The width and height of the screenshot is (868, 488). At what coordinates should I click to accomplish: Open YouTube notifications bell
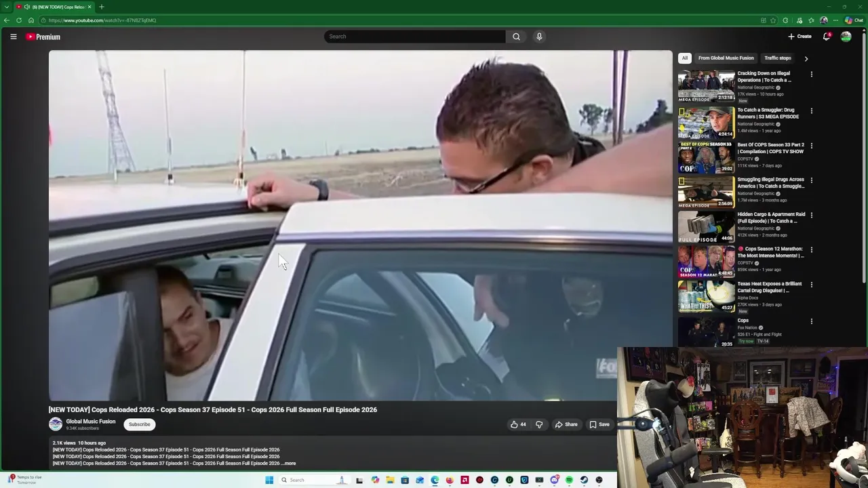[x=826, y=37]
